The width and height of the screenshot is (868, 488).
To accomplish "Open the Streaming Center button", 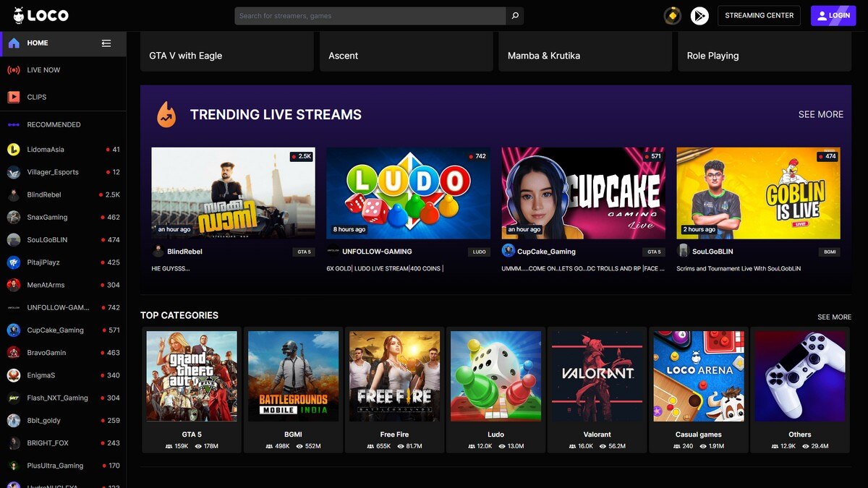I will 759,16.
